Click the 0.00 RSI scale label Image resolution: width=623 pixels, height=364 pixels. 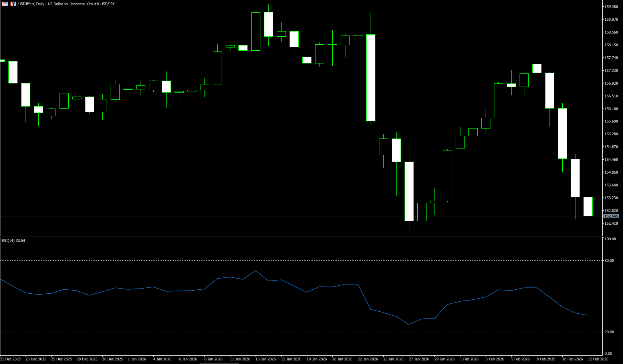click(608, 354)
